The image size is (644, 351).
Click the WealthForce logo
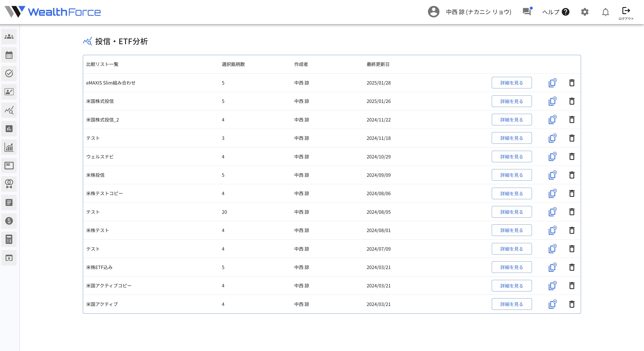pyautogui.click(x=53, y=12)
